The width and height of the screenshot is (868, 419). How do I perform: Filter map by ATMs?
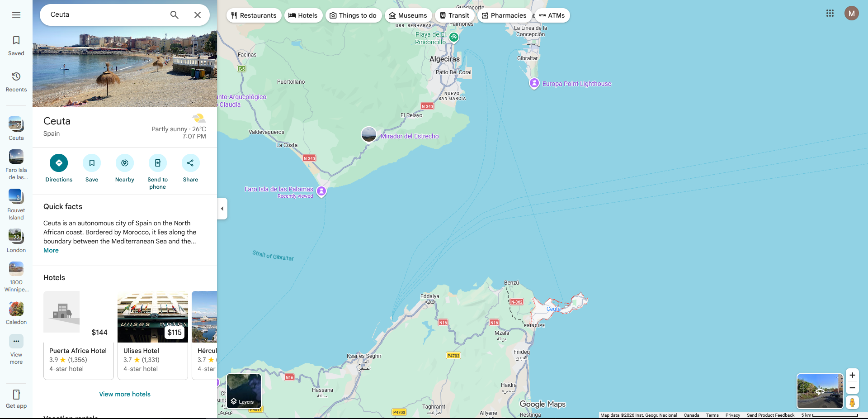coord(552,15)
